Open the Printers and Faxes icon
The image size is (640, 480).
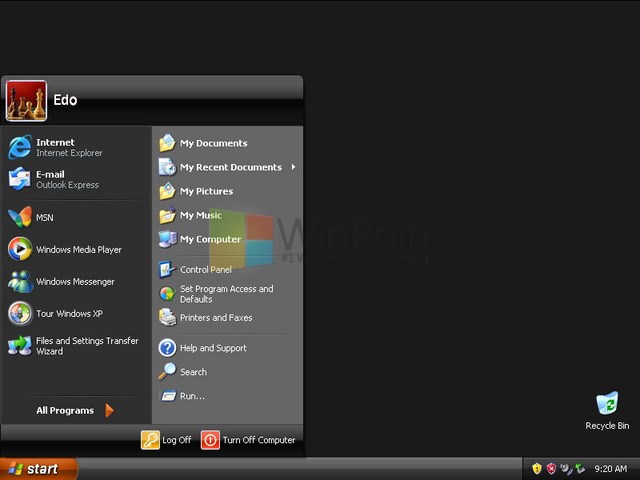pos(167,318)
